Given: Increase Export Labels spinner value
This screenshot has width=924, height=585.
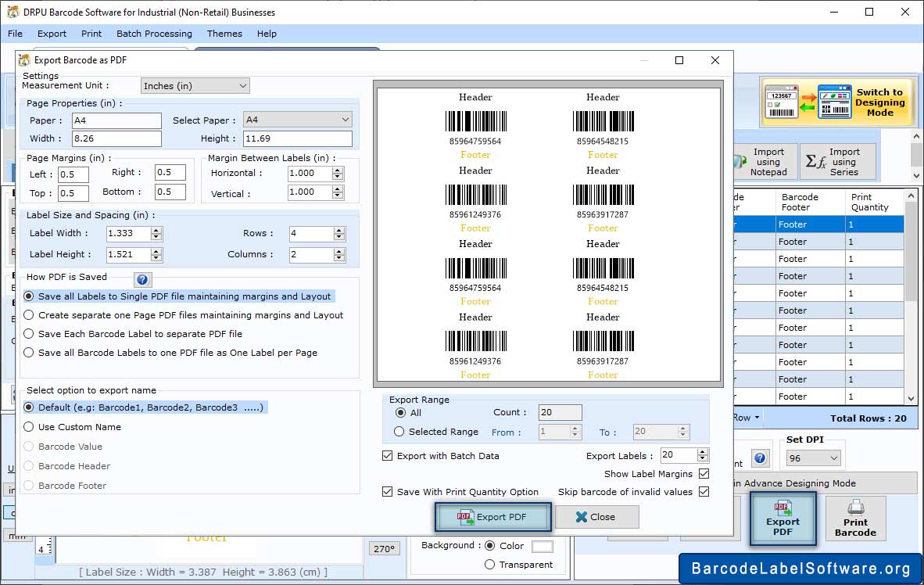Looking at the screenshot, I should pos(702,452).
